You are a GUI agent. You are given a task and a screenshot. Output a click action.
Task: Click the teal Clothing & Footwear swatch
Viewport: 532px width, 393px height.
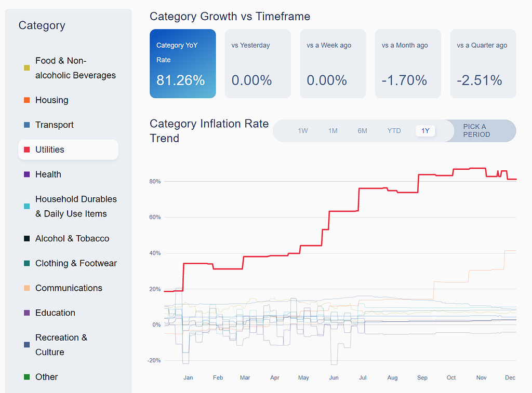click(27, 263)
